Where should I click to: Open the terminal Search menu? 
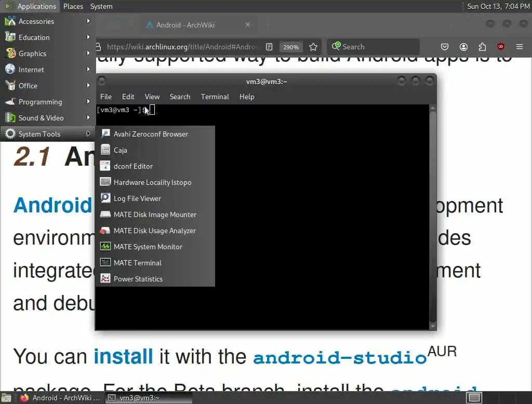click(x=180, y=97)
